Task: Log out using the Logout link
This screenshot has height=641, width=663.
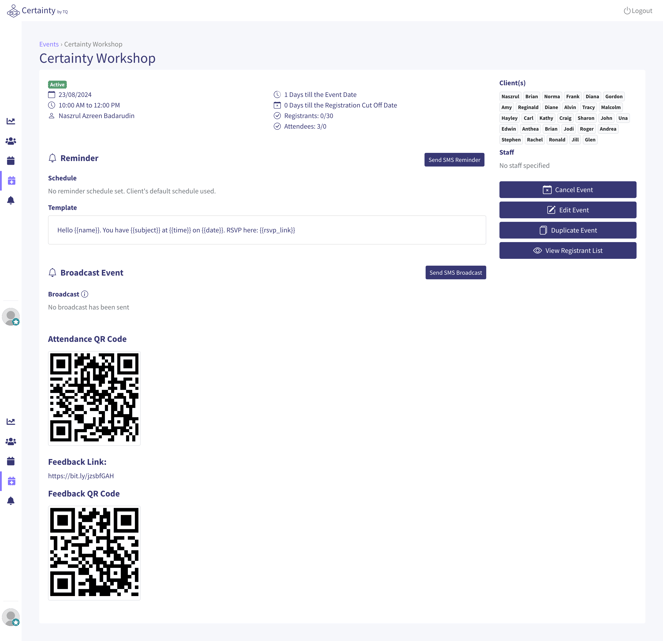Action: point(638,11)
